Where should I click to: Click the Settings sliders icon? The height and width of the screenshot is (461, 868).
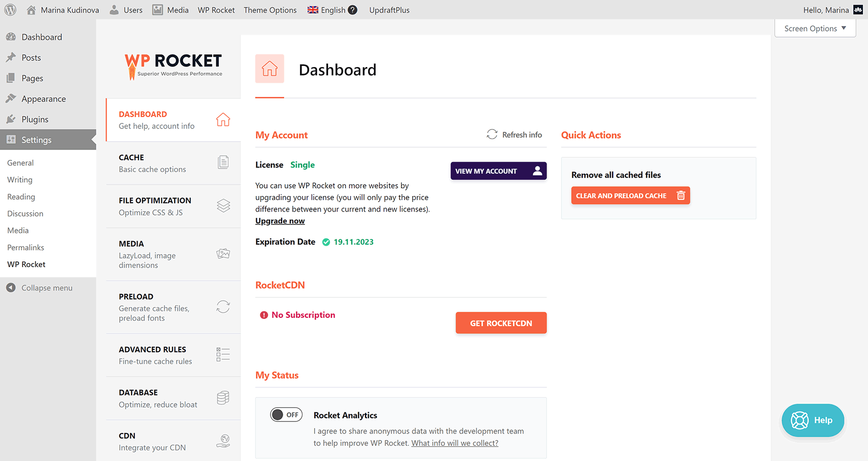pyautogui.click(x=11, y=140)
